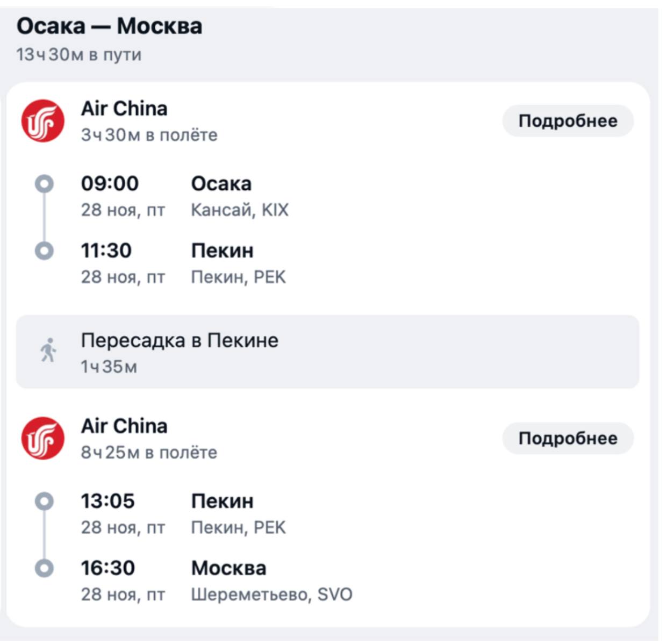Viewport: 667px width, 644px height.
Task: Click the Кансай, KIX airport label
Action: click(x=240, y=210)
